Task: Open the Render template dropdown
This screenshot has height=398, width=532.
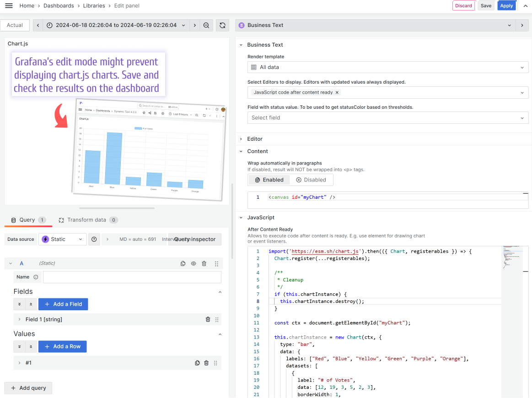Action: point(387,67)
